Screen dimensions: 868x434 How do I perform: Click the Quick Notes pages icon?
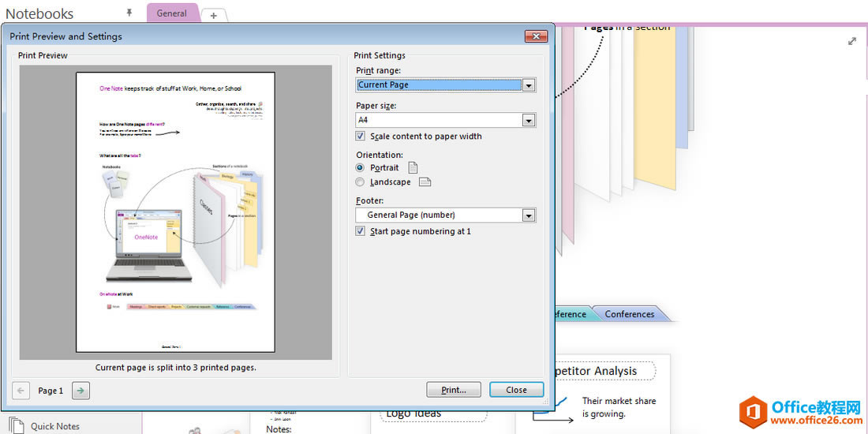point(17,425)
